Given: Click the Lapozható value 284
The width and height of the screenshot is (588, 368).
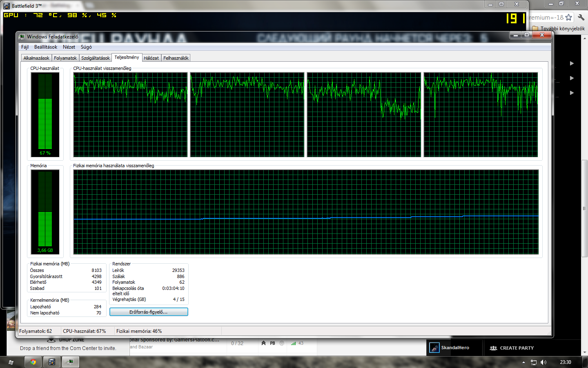Looking at the screenshot, I should point(98,307).
